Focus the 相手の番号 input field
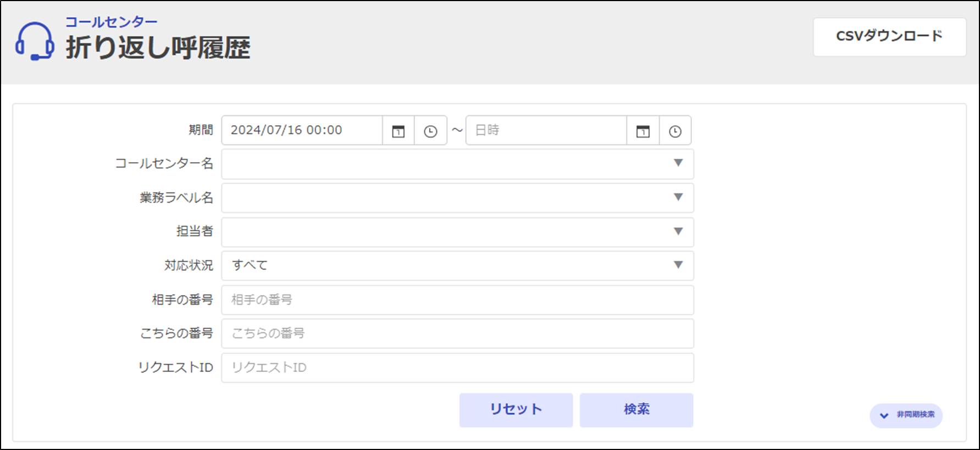The image size is (980, 450). point(458,300)
